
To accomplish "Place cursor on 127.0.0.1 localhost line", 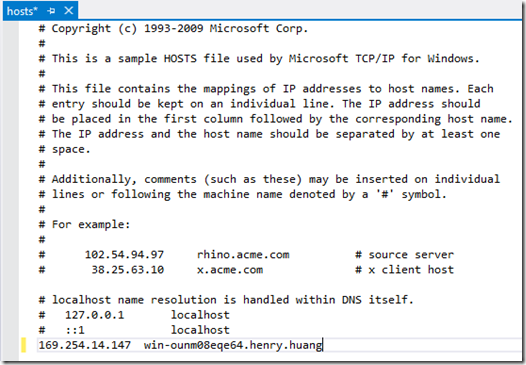I will pos(134,315).
